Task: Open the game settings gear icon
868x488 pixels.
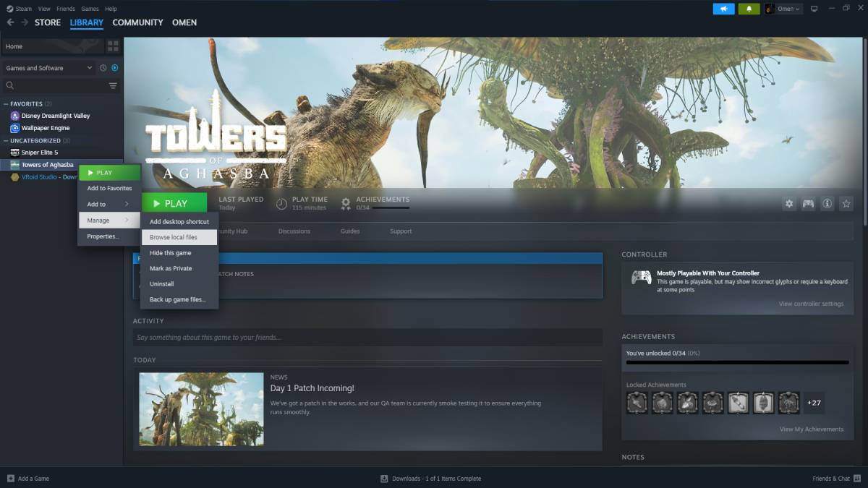Action: click(x=789, y=204)
